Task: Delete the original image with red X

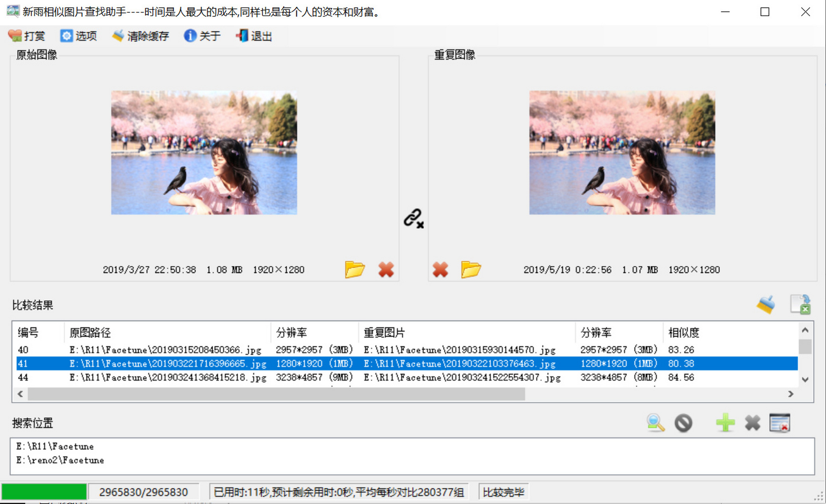Action: (x=386, y=269)
